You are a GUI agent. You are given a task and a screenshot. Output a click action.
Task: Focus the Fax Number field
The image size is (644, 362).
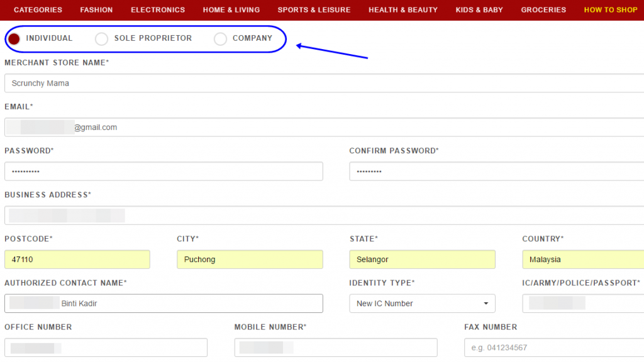554,348
